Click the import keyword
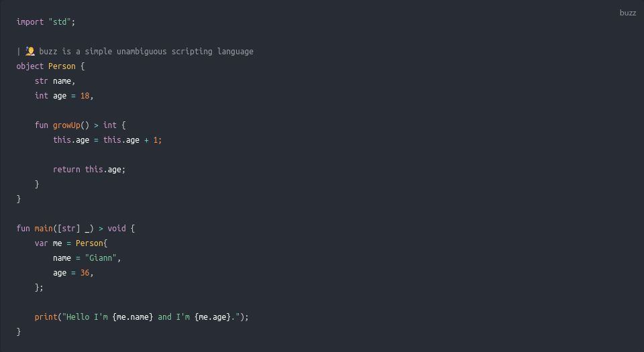This screenshot has height=352, width=644. pyautogui.click(x=30, y=22)
